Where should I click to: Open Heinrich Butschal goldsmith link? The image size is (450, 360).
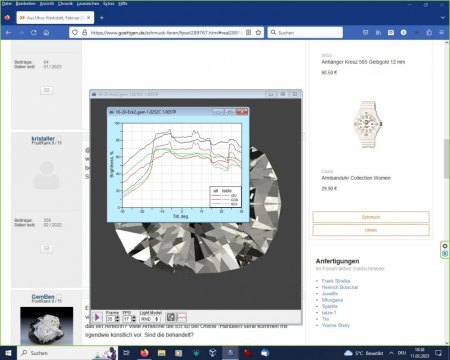340,287
